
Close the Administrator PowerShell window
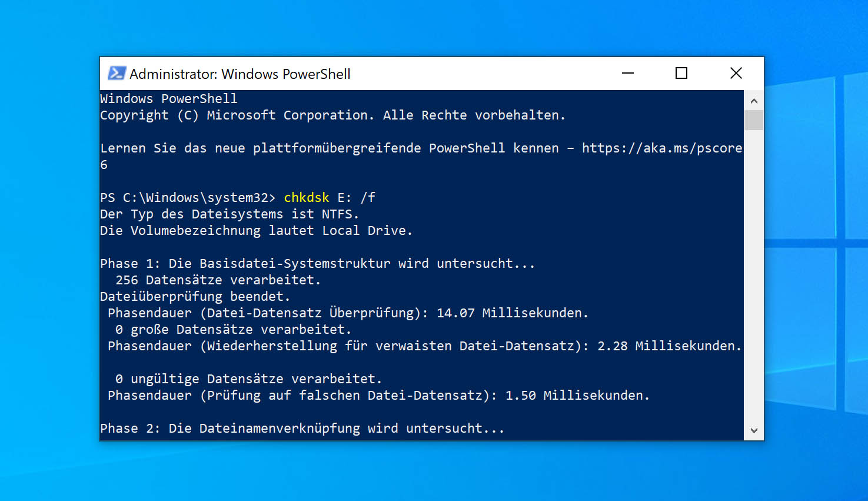tap(736, 73)
